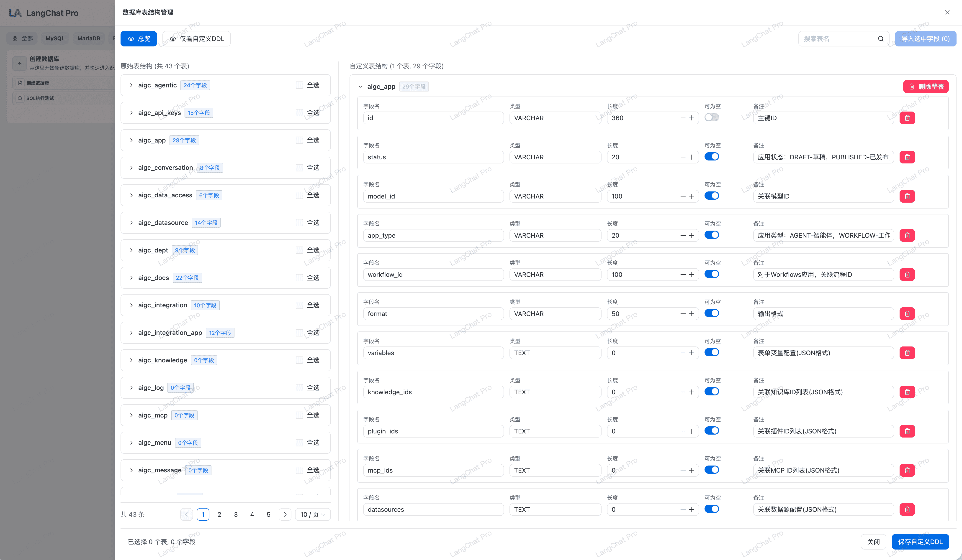The width and height of the screenshot is (962, 560).
Task: Decrease the format length with minus
Action: (x=683, y=313)
